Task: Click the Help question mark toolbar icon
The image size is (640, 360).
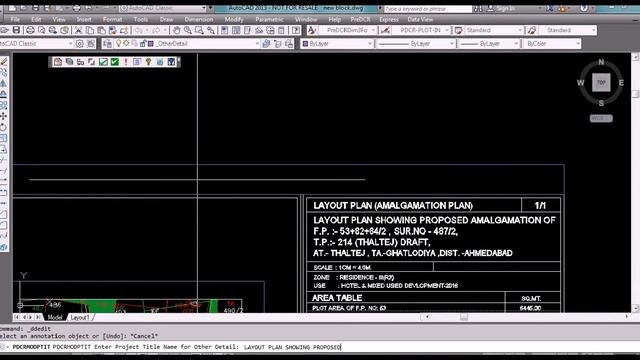Action: tap(296, 30)
